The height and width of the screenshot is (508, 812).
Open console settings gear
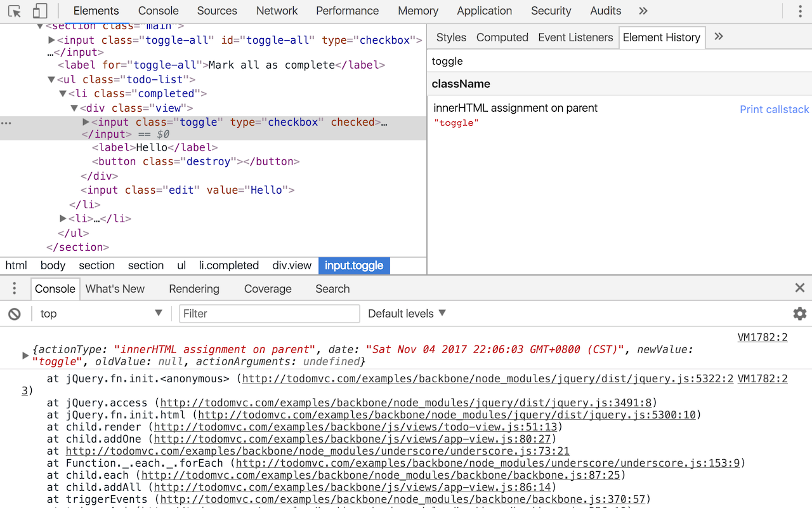[799, 314]
